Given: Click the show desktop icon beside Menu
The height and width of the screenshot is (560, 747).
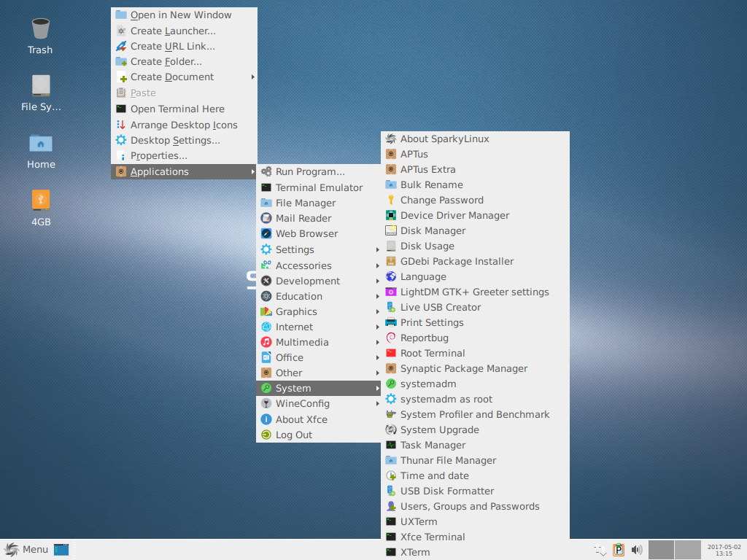Looking at the screenshot, I should (x=61, y=550).
